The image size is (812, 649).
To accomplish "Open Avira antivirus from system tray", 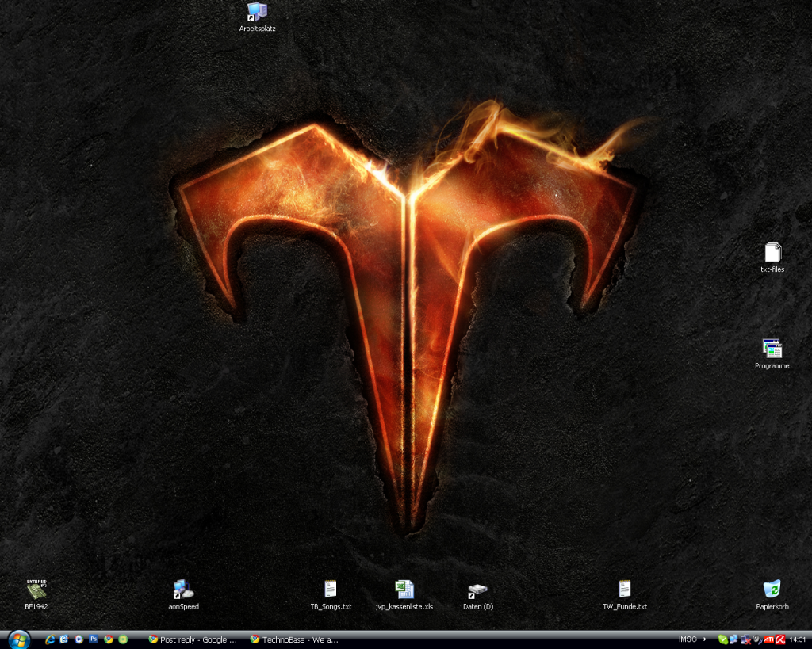I will point(780,639).
